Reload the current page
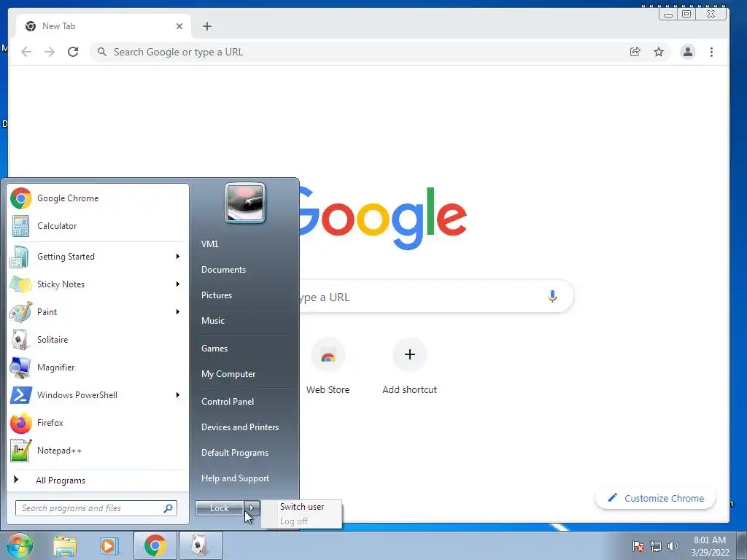Screen dimensions: 747x560 click(x=73, y=52)
